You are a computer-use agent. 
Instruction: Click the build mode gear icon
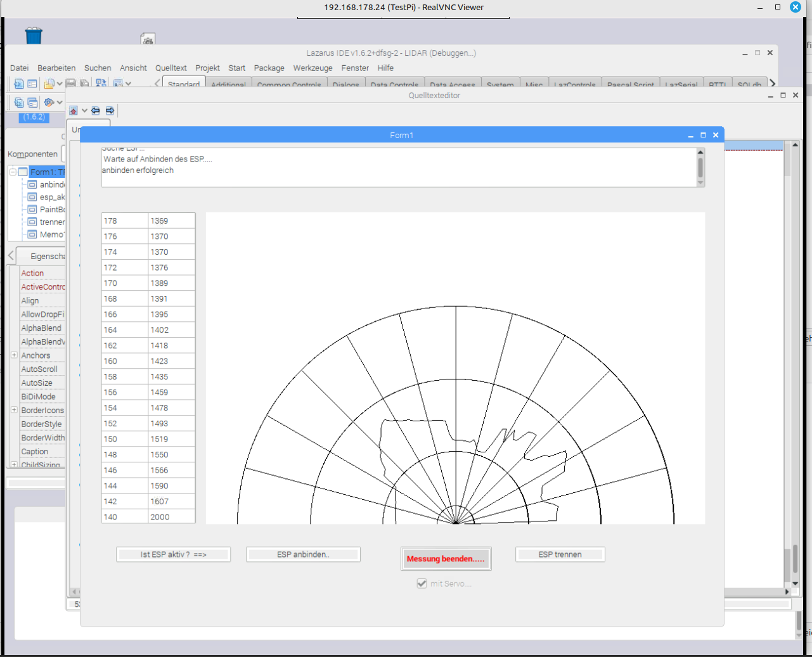(49, 102)
